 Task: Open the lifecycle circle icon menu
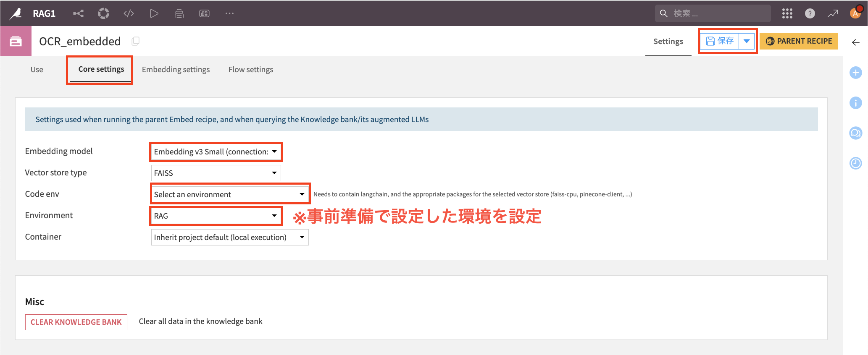point(103,13)
